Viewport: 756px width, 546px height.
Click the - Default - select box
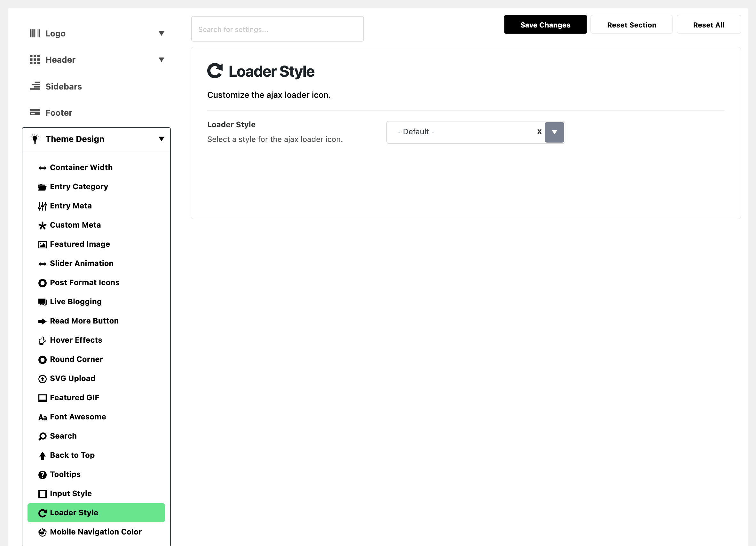pyautogui.click(x=475, y=132)
